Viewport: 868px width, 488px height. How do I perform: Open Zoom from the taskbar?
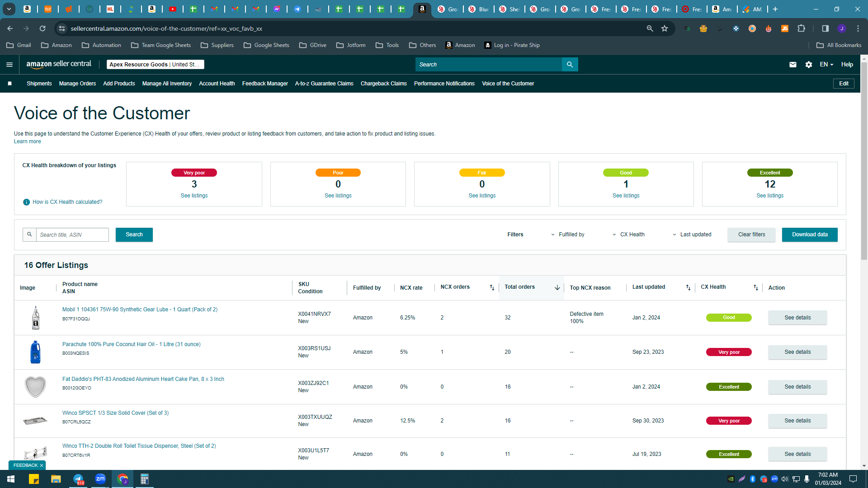[x=100, y=479]
